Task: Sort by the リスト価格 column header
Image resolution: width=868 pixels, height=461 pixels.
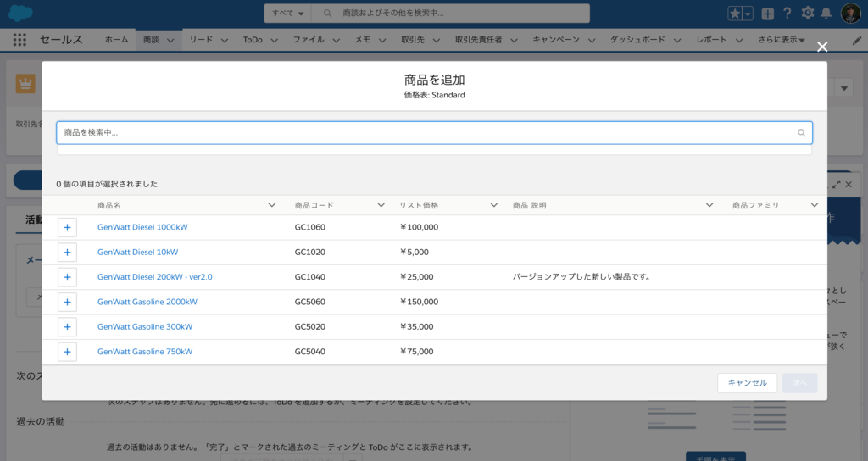Action: (x=419, y=205)
